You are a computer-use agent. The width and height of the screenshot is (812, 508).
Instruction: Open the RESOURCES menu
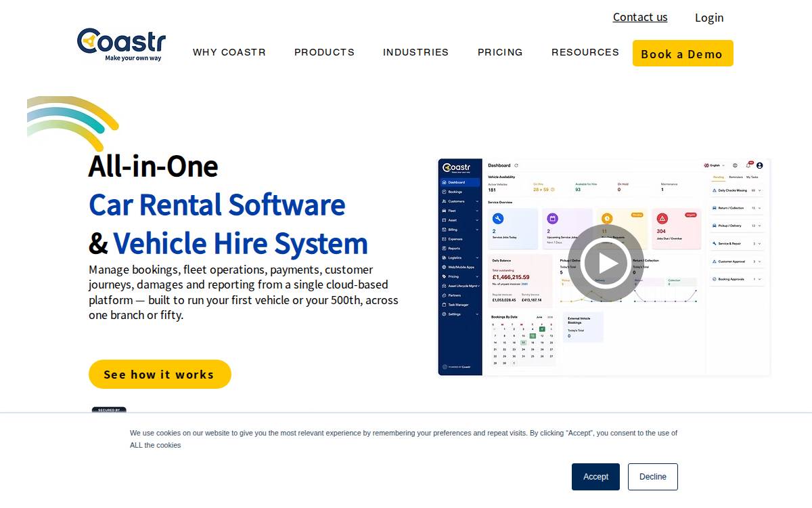tap(585, 52)
